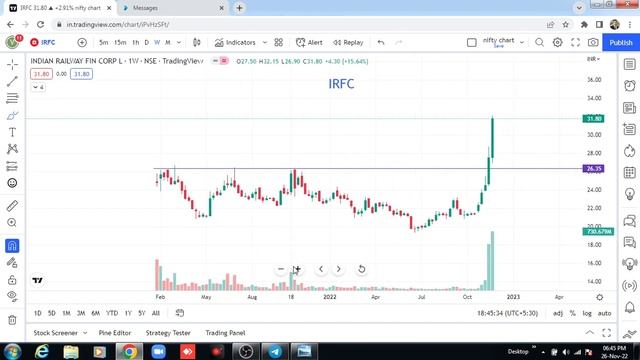The image size is (640, 360).
Task: Activate the zoom in tool
Action: (12, 222)
